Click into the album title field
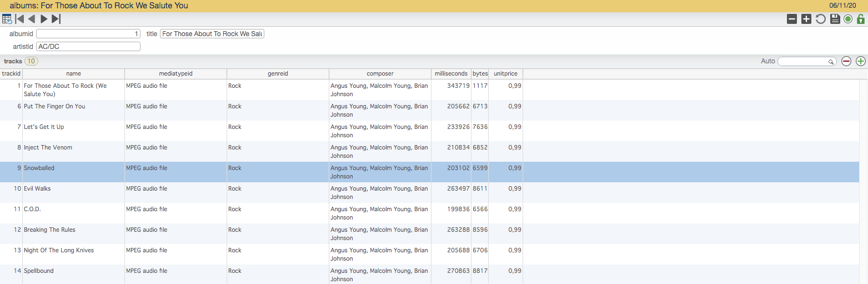This screenshot has height=284, width=868. coord(212,34)
